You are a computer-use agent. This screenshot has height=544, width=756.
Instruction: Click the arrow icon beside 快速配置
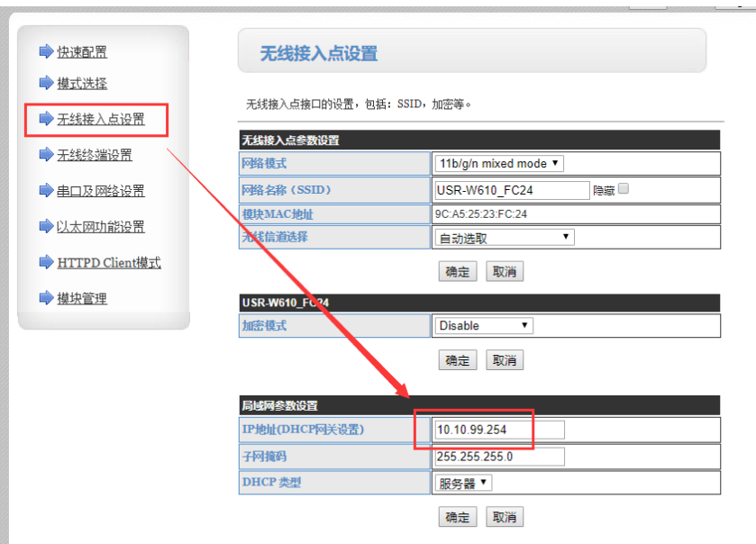pyautogui.click(x=46, y=51)
